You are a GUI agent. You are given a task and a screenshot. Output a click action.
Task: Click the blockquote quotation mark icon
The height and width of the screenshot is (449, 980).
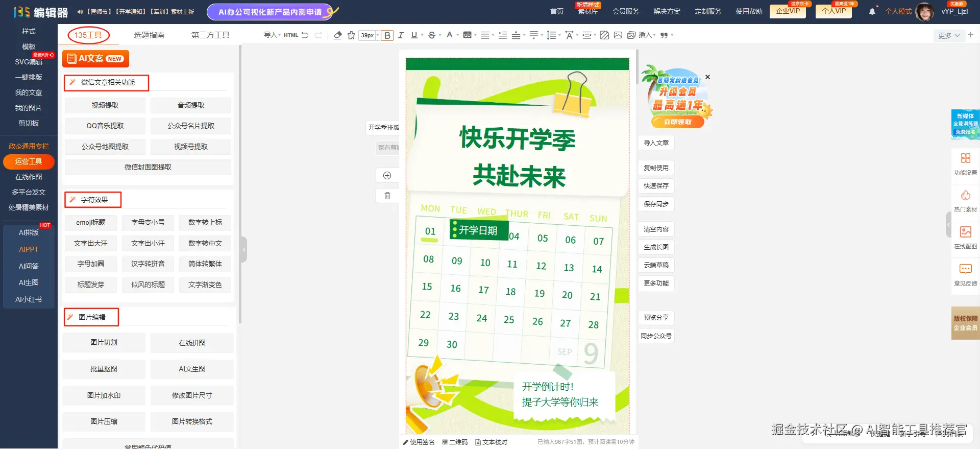pos(664,35)
